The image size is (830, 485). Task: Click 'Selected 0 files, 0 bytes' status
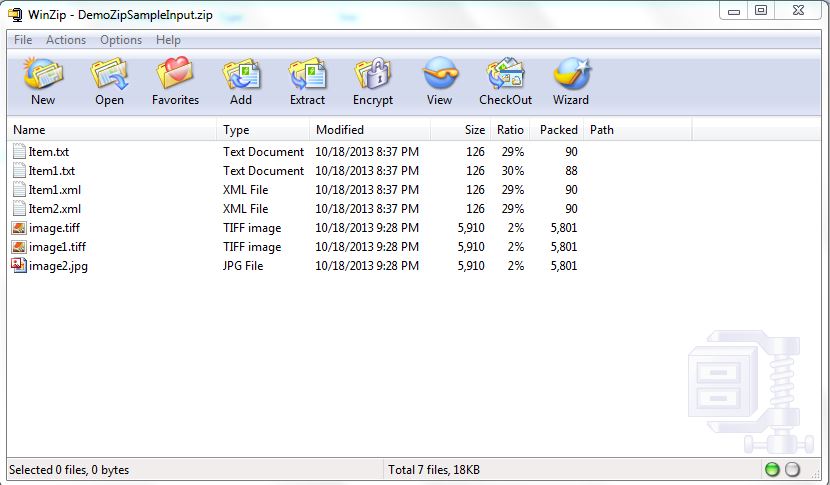(x=69, y=470)
